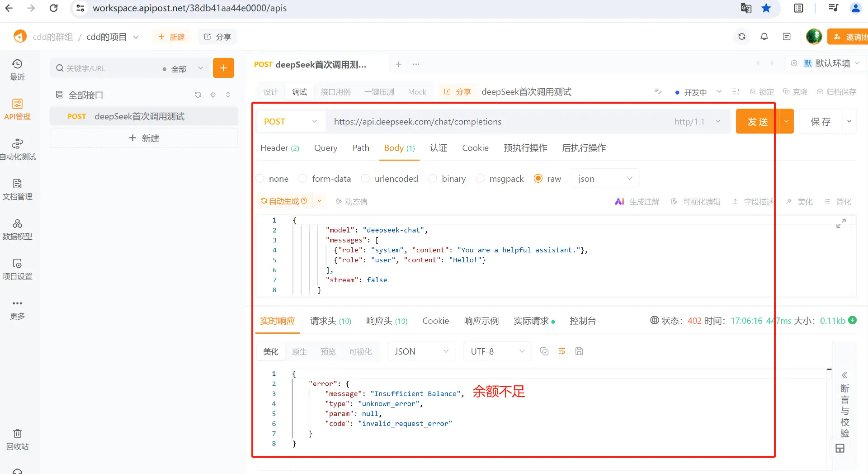Open the dropdown arrow beside 保存

(x=849, y=122)
